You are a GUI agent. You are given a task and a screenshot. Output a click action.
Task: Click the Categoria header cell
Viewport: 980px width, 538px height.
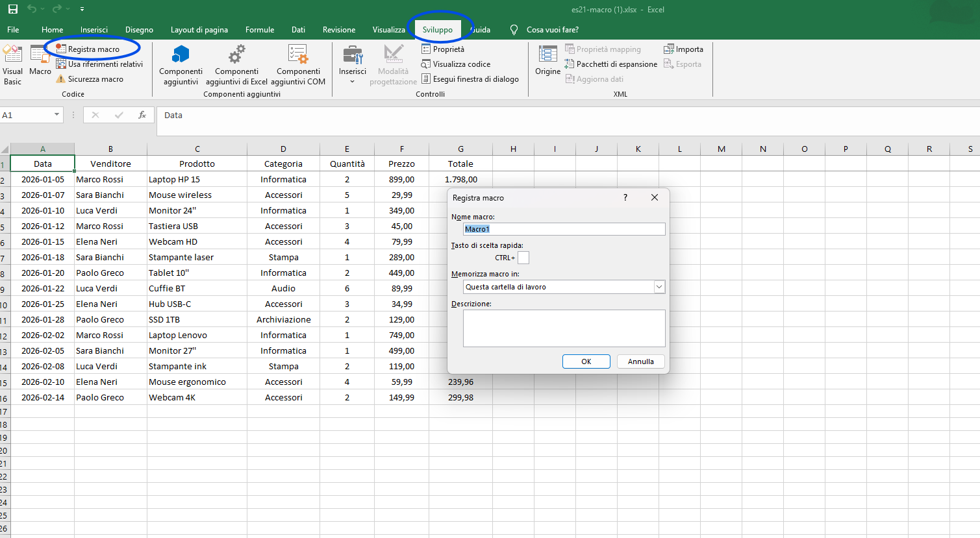[x=283, y=164]
